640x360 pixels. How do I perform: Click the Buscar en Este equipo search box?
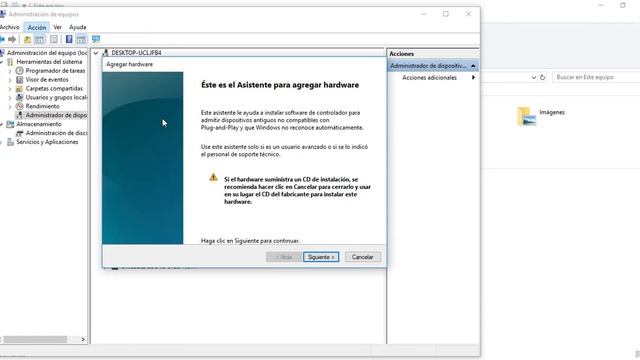(596, 77)
